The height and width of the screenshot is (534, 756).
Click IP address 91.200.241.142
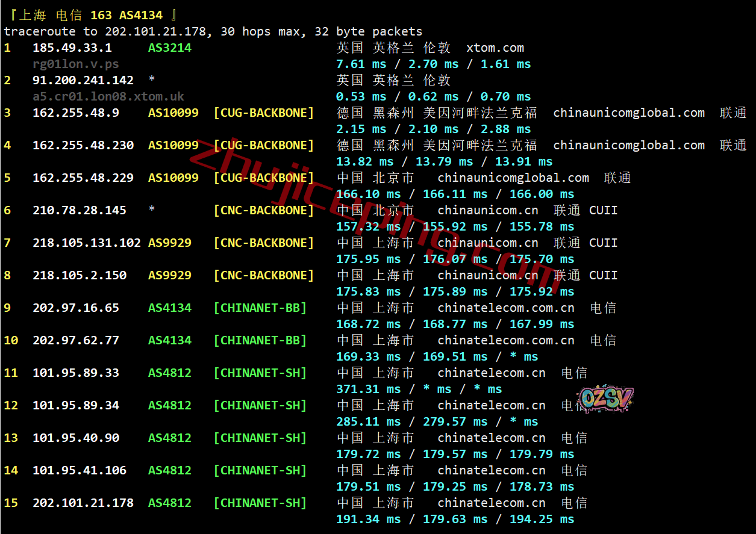pos(83,81)
